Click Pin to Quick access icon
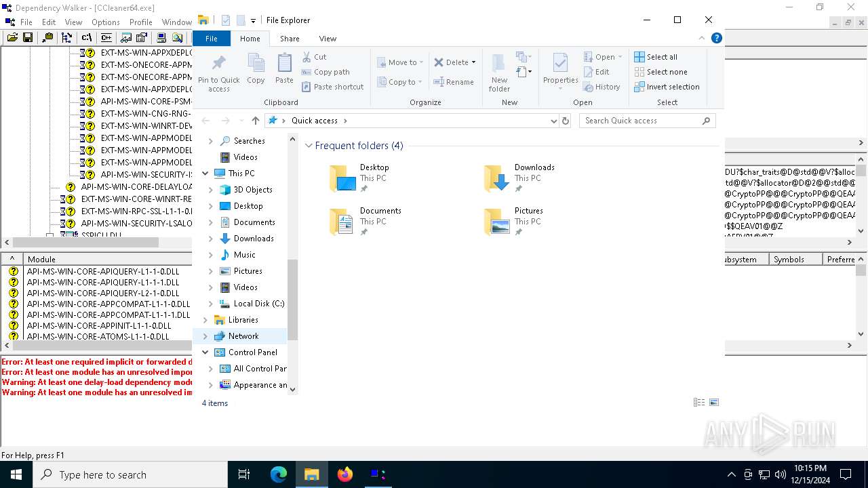Image resolution: width=868 pixels, height=488 pixels. (218, 73)
